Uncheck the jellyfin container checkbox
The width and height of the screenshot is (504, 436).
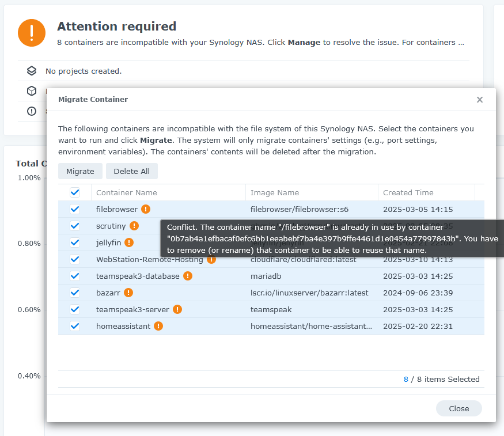[x=75, y=242]
